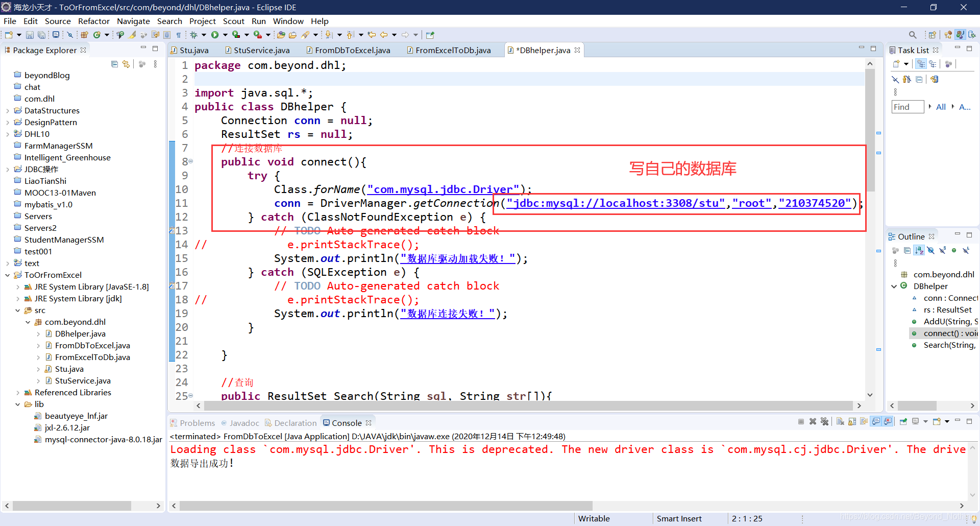
Task: Open the Run button dropdown arrow
Action: [225, 35]
